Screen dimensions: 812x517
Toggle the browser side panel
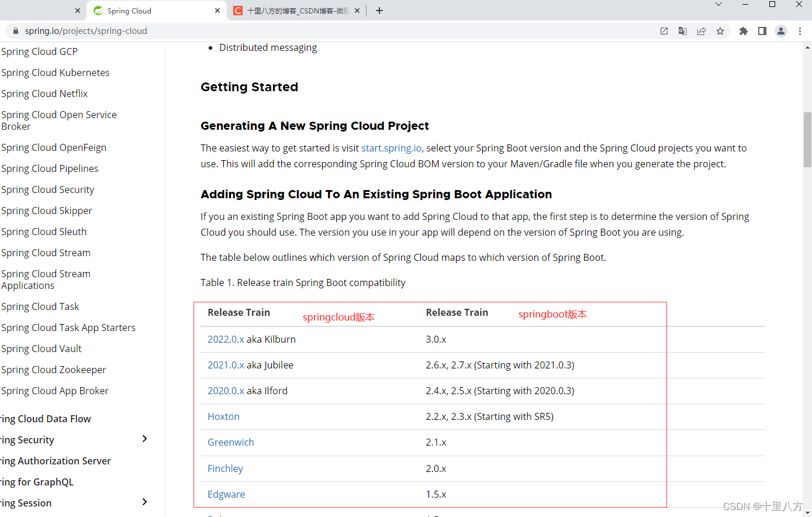(x=762, y=31)
